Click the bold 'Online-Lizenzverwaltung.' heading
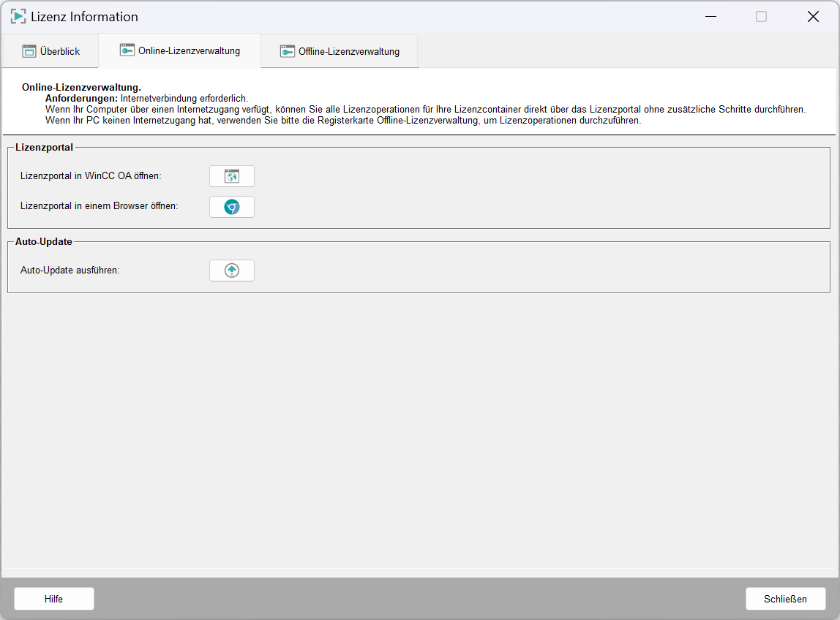This screenshot has height=620, width=840. 81,87
